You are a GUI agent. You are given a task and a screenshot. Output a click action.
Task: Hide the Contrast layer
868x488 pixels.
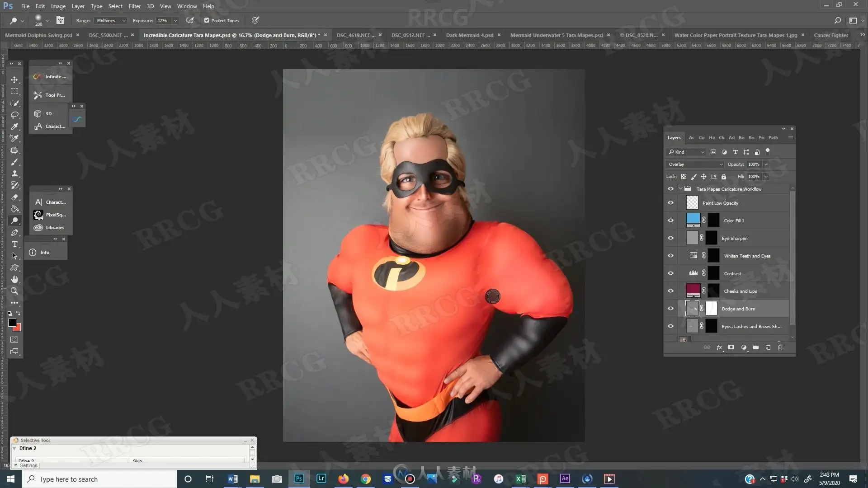pyautogui.click(x=670, y=273)
